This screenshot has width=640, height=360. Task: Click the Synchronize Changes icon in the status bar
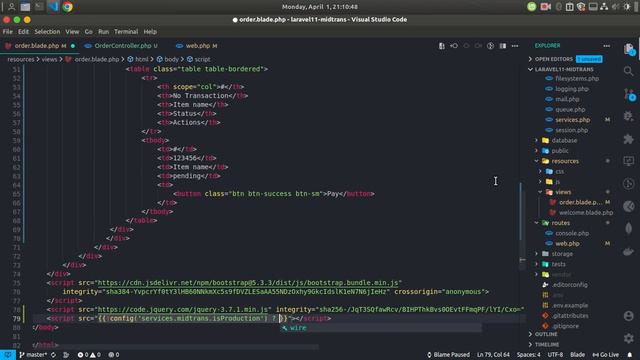point(53,355)
